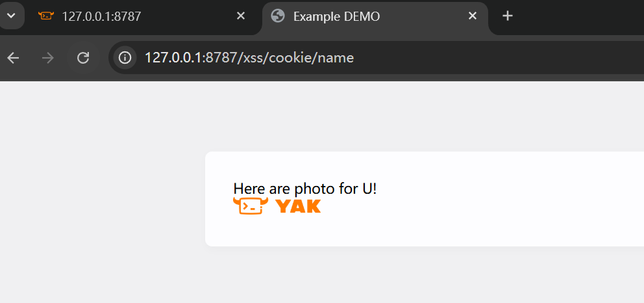Focus the address bar URL text
This screenshot has height=303, width=644.
pos(249,58)
